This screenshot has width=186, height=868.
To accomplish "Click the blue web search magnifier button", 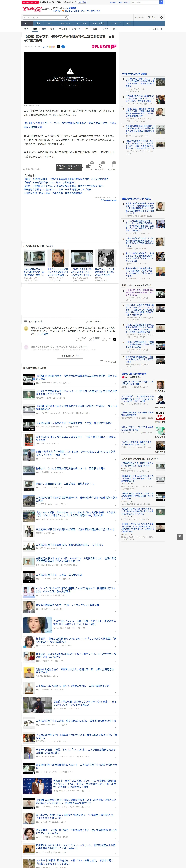I will pyautogui.click(x=161, y=2).
